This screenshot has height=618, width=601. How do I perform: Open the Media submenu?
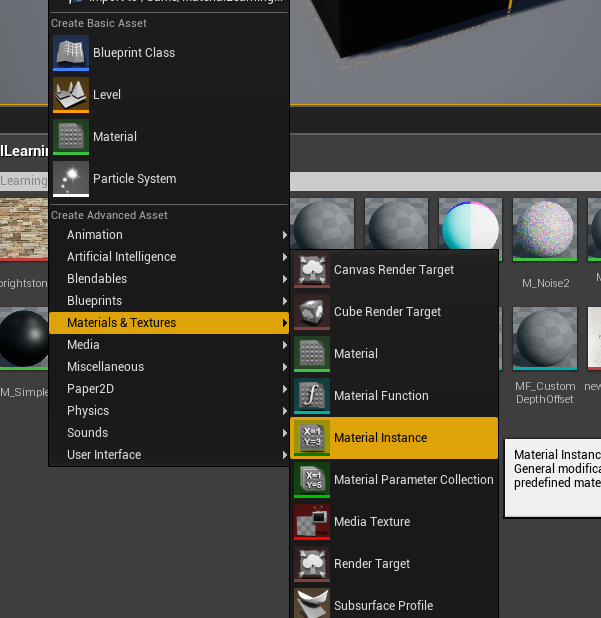tap(169, 345)
